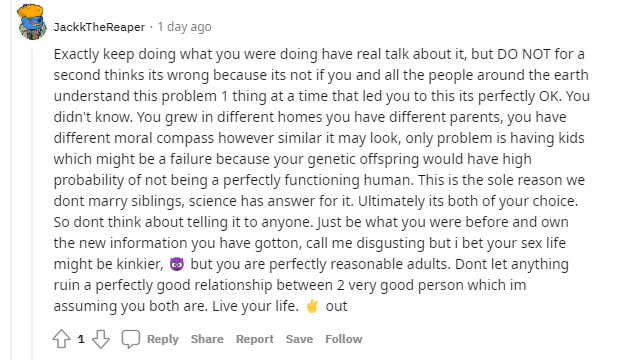Share this comment
The width and height of the screenshot is (621, 362).
[207, 339]
